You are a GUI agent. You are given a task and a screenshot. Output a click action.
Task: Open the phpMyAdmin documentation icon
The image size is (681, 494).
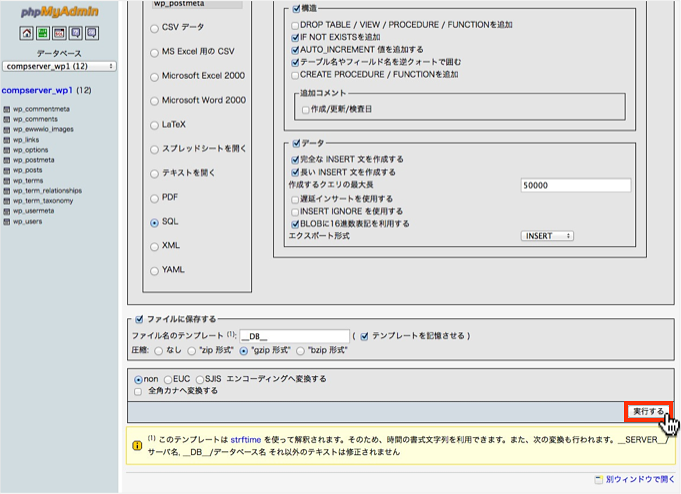pos(76,33)
